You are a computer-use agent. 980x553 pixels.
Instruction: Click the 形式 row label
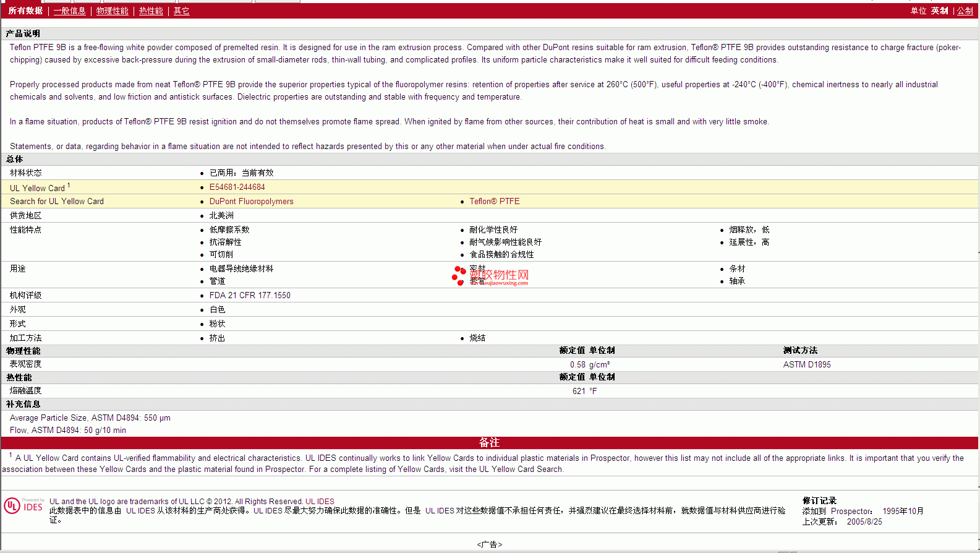pos(18,324)
